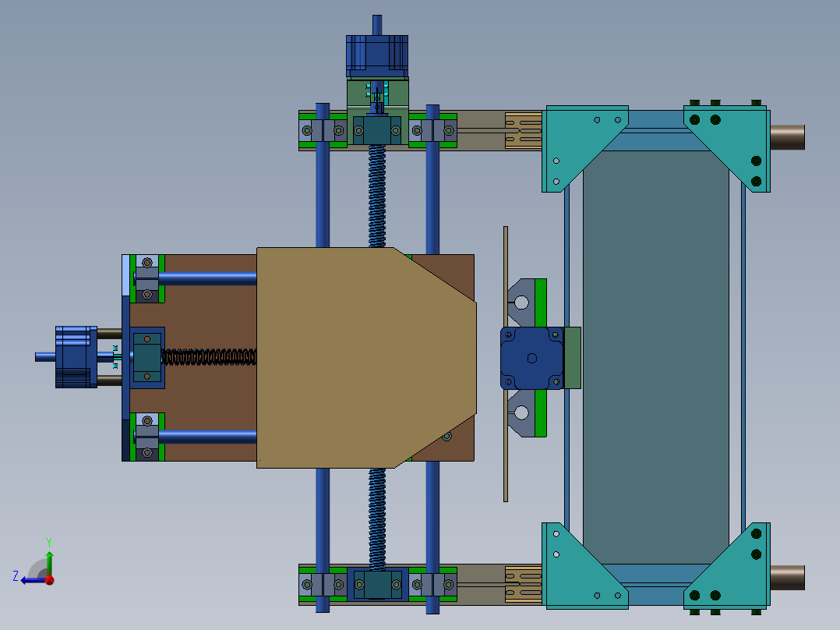840x630 pixels.
Task: Select the blue stepper motor at the top
Action: coord(377,56)
